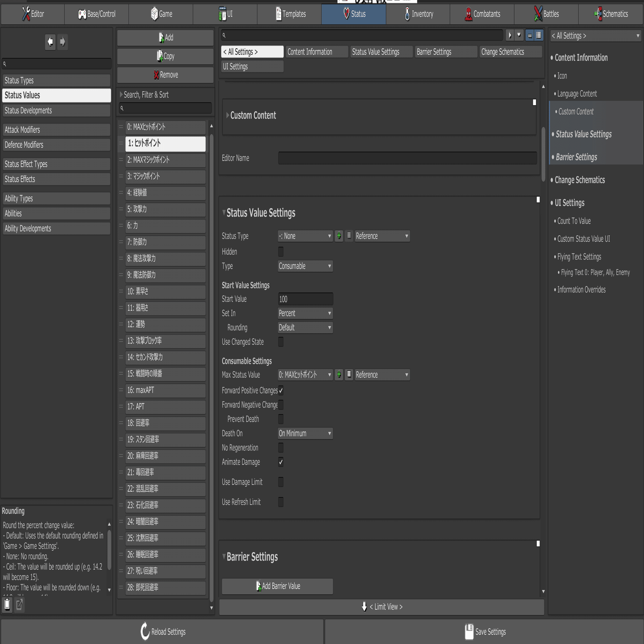Click Reload Settings
Image resolution: width=644 pixels, height=644 pixels.
[162, 632]
